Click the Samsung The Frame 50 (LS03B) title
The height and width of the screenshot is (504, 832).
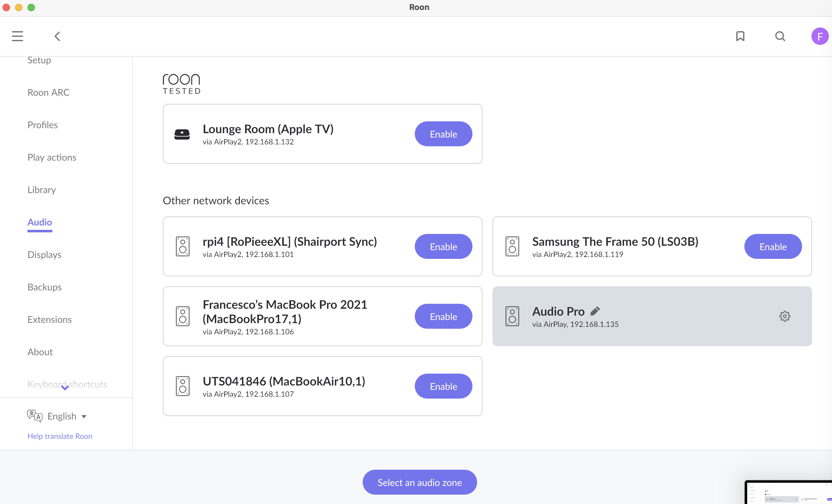tap(615, 241)
